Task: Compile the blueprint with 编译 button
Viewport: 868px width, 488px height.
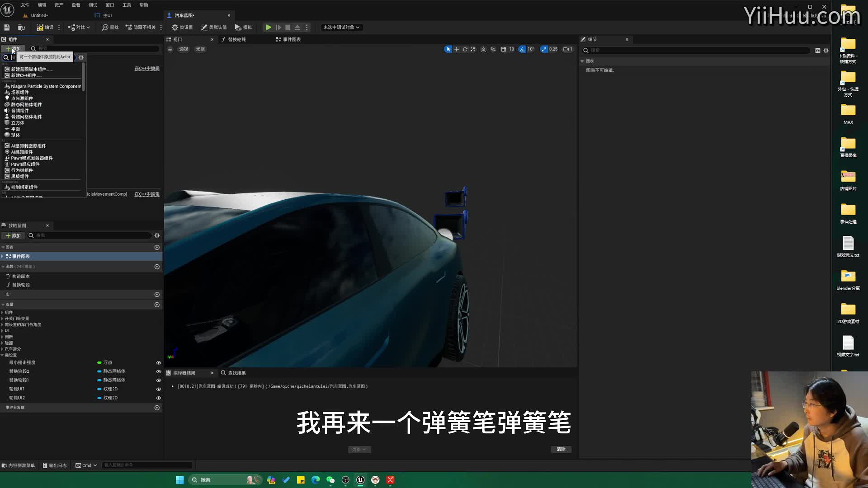Action: [x=45, y=28]
